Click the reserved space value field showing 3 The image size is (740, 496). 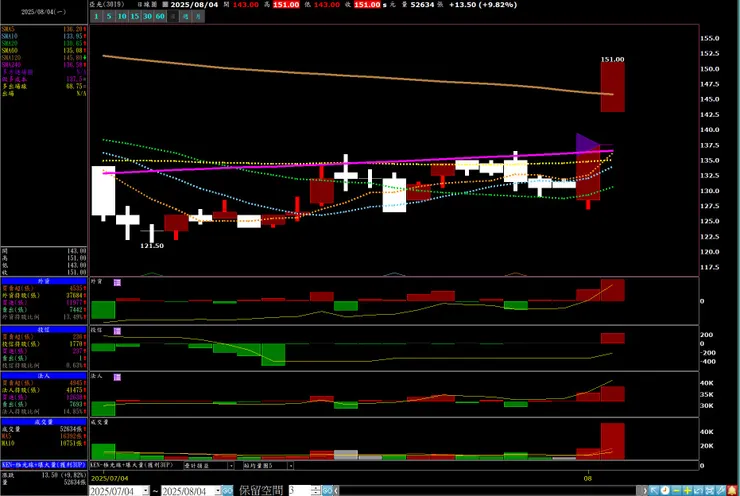coord(299,491)
